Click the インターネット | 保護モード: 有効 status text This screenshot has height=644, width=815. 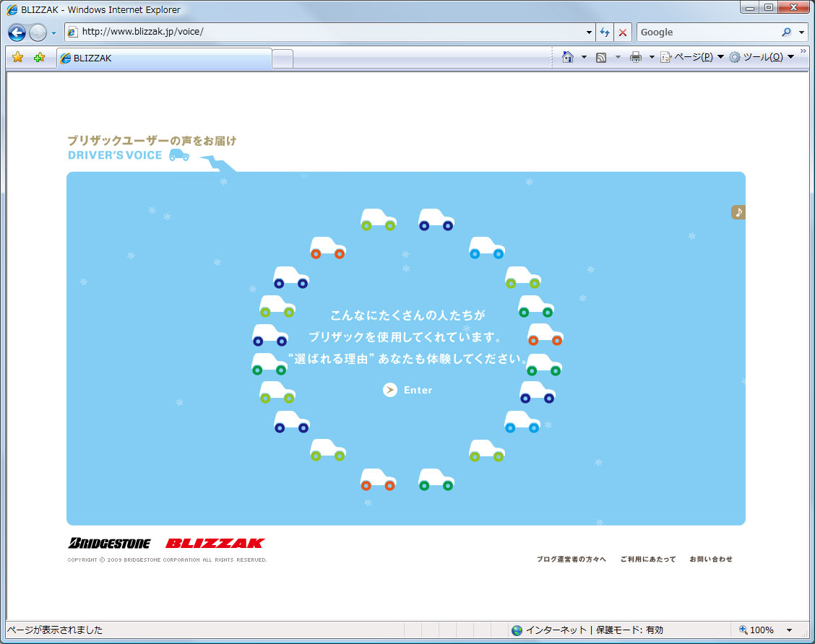point(595,630)
